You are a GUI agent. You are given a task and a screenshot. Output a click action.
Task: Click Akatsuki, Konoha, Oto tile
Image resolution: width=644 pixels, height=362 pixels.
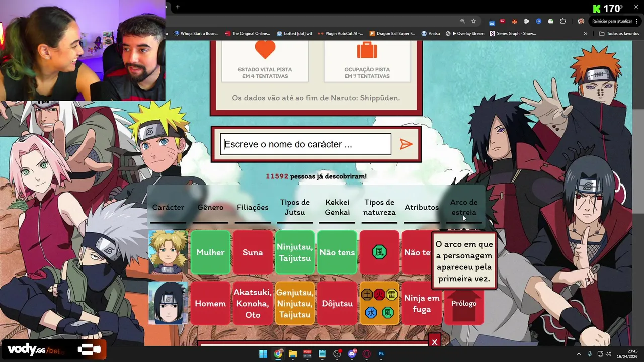(253, 303)
